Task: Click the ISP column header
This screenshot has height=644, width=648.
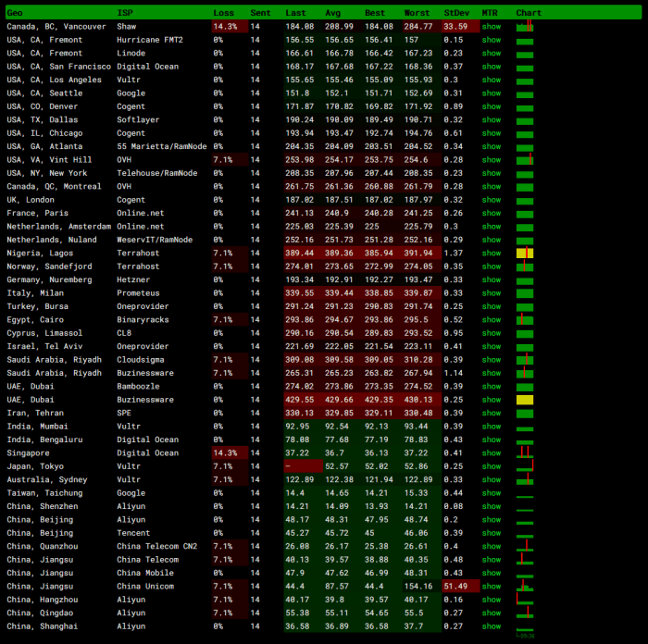Action: coord(125,13)
